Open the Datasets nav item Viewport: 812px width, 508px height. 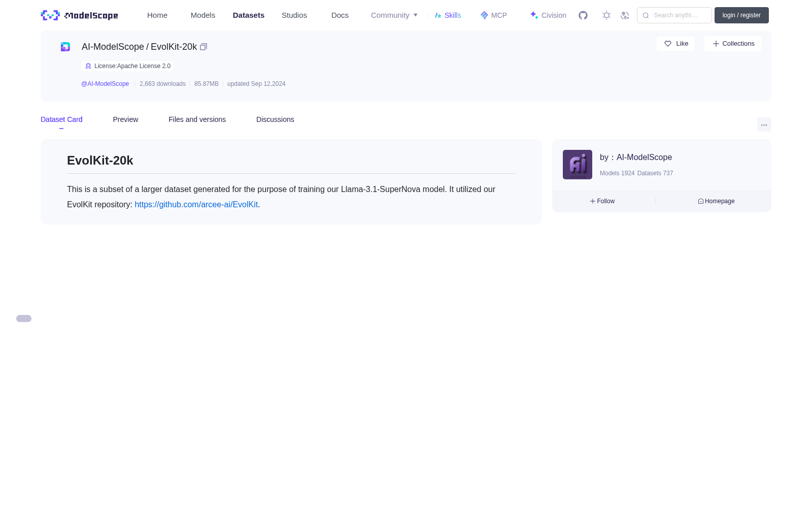click(x=249, y=15)
